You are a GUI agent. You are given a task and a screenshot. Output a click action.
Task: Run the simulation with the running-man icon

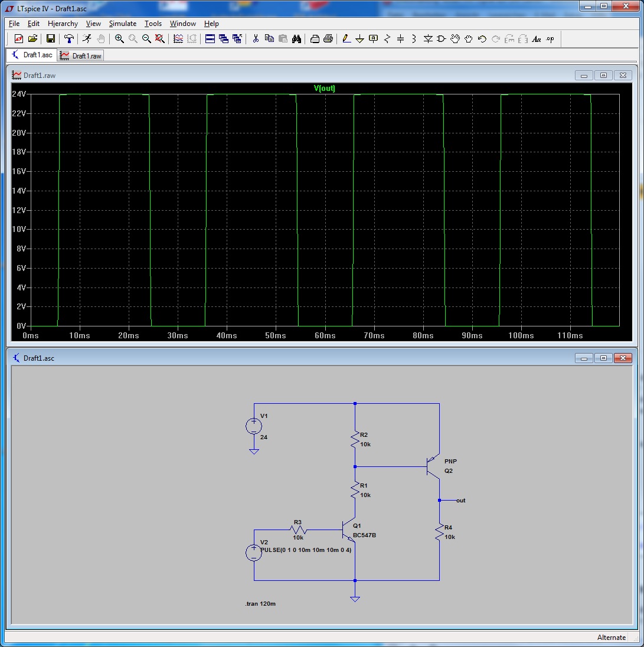[87, 39]
